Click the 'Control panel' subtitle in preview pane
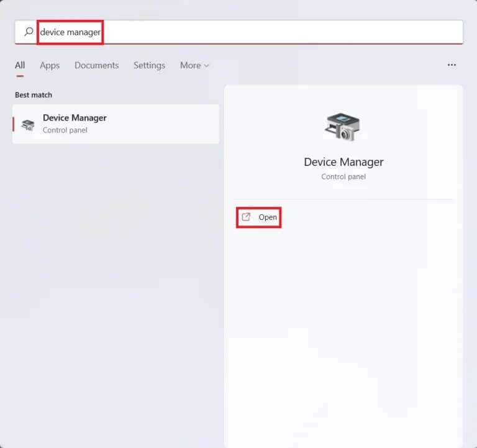Image resolution: width=477 pixels, height=448 pixels. point(343,176)
